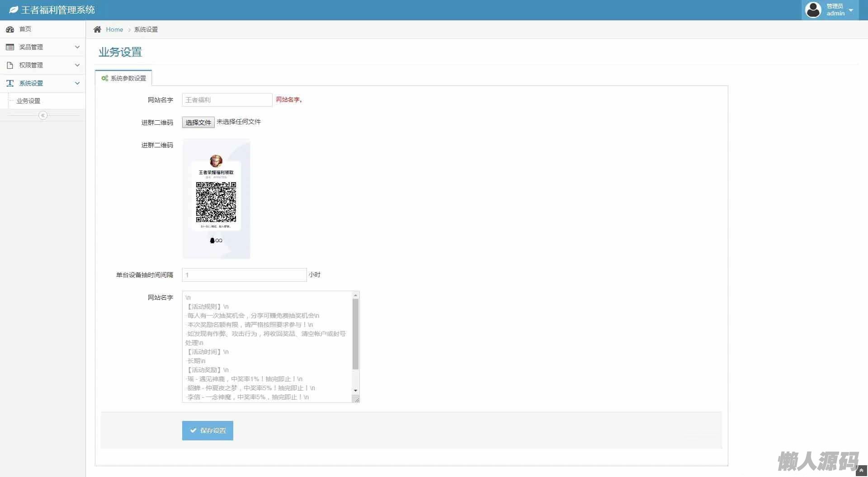This screenshot has width=868, height=477.
Task: Open the 奖品管理 sidebar menu
Action: coord(42,47)
